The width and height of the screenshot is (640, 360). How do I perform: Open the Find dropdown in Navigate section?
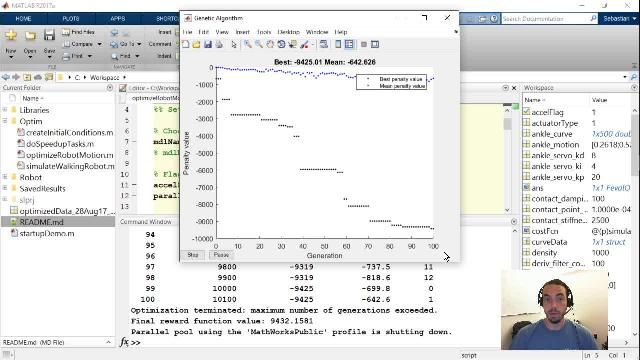tap(137, 56)
